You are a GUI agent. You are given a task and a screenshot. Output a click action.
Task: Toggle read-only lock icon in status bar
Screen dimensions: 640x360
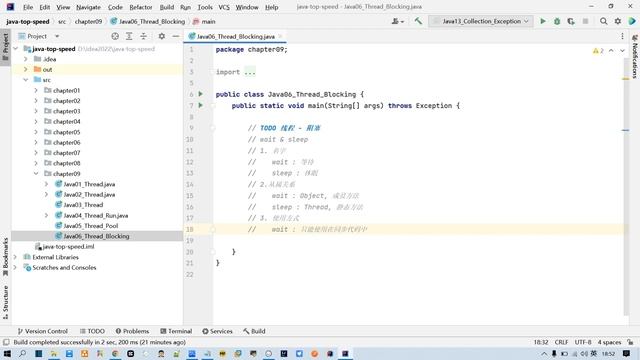(x=631, y=342)
